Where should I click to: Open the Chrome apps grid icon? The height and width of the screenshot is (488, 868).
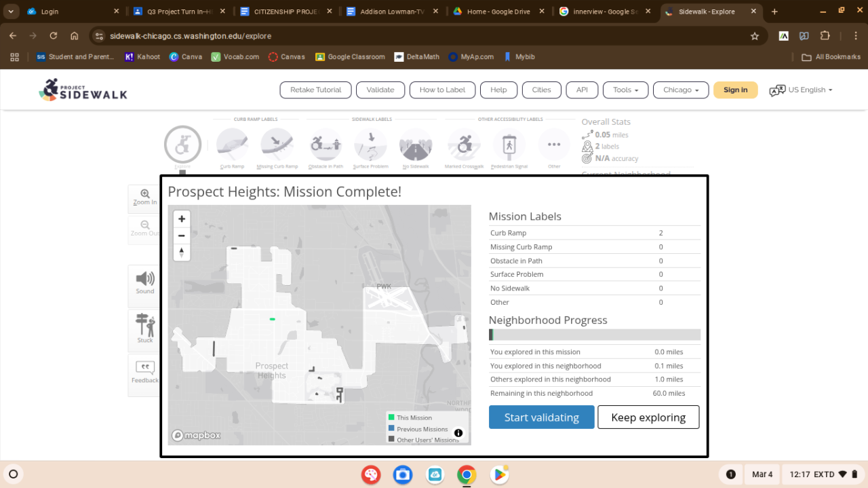click(14, 57)
